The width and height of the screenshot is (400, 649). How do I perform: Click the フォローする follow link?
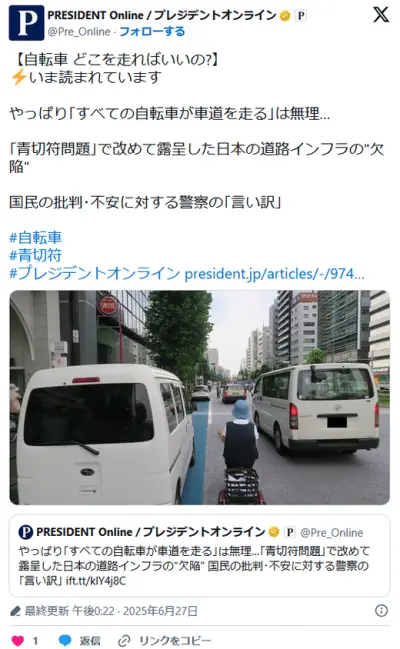(x=152, y=31)
